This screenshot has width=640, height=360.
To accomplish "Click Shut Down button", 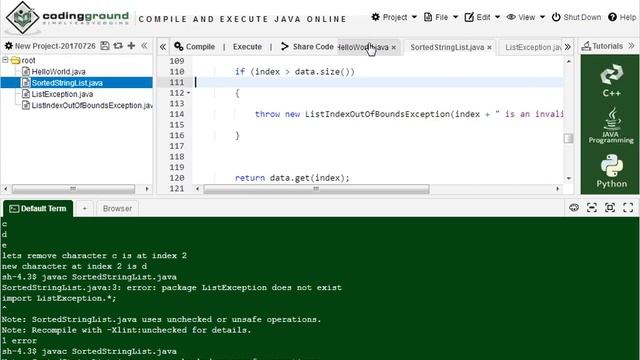I will pos(576,17).
